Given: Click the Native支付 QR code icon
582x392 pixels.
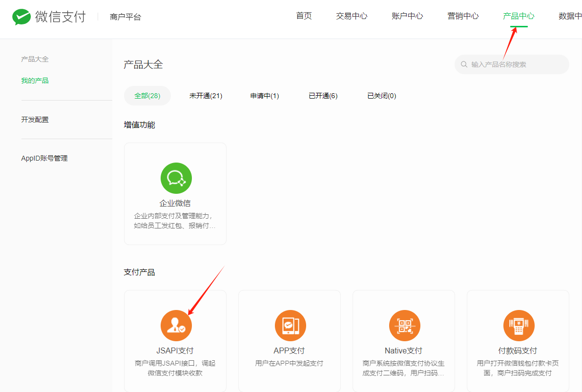Looking at the screenshot, I should [x=404, y=326].
